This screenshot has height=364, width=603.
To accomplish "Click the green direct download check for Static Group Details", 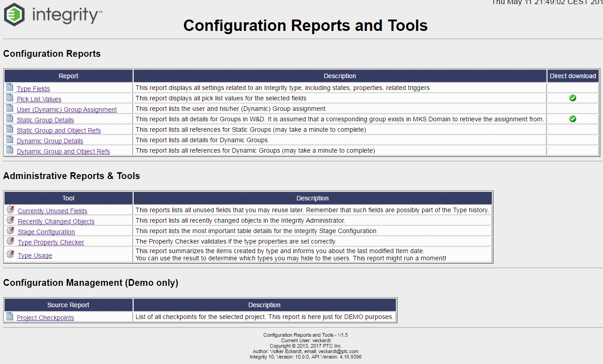I will [573, 119].
